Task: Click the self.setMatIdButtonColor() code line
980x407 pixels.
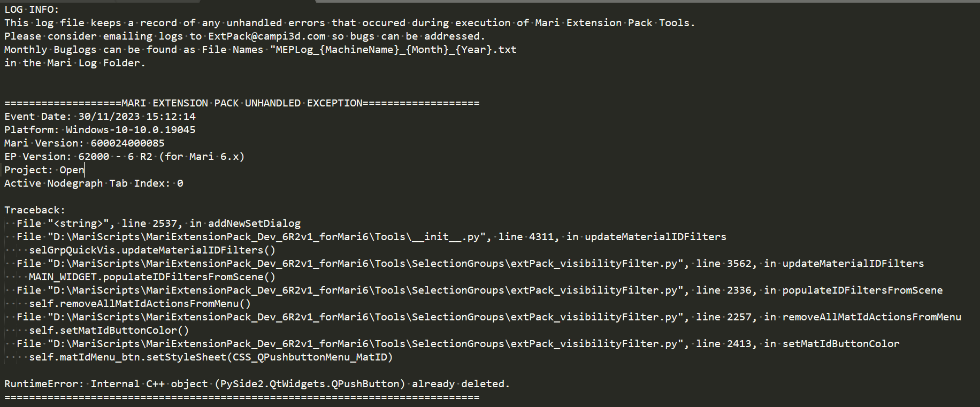Action: coord(109,331)
